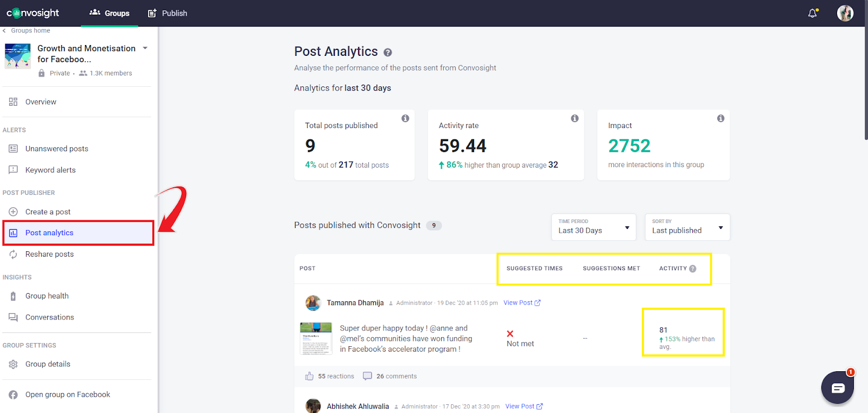This screenshot has width=868, height=413.
Task: Click the Impact value 2752
Action: pyautogui.click(x=629, y=145)
